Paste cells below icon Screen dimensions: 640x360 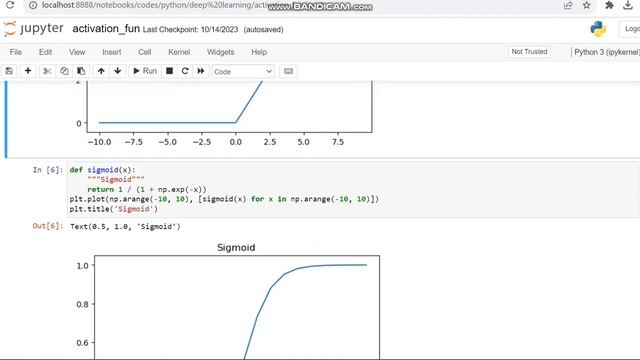pos(81,71)
